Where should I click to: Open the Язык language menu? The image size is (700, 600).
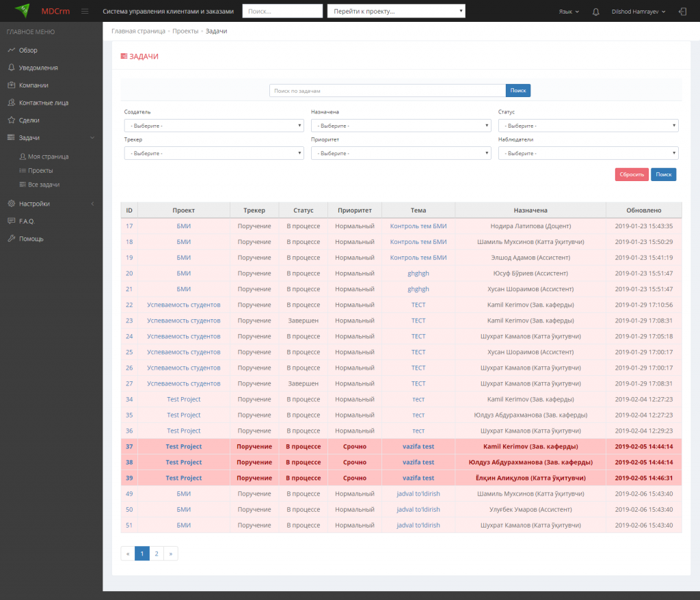pyautogui.click(x=568, y=12)
